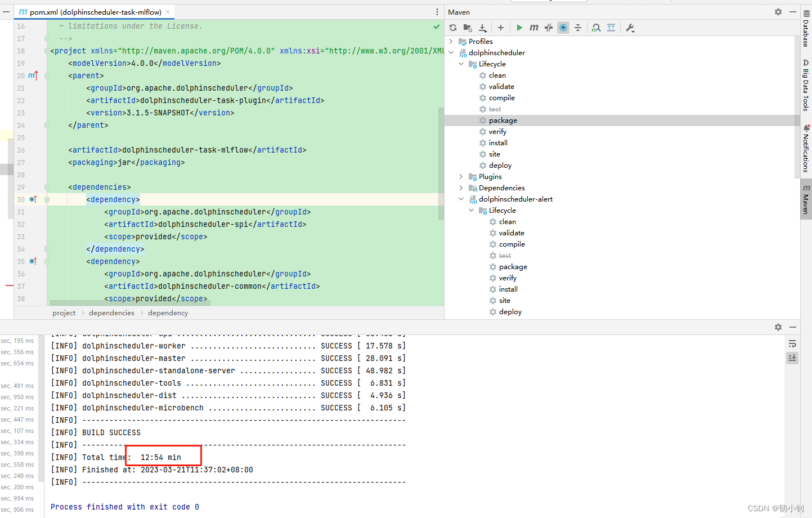This screenshot has width=812, height=518.
Task: Enable soft-wrap in the build console
Action: point(792,343)
